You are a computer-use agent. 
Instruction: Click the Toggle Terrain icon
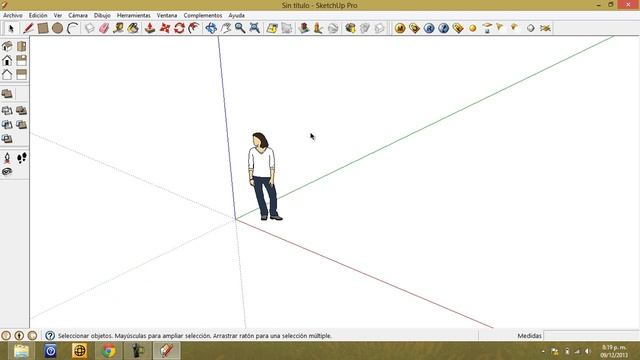(287, 28)
